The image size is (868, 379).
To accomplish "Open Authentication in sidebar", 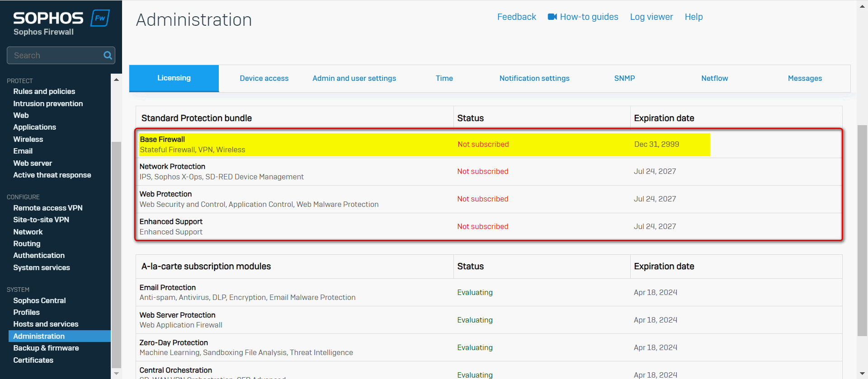I will (x=39, y=255).
